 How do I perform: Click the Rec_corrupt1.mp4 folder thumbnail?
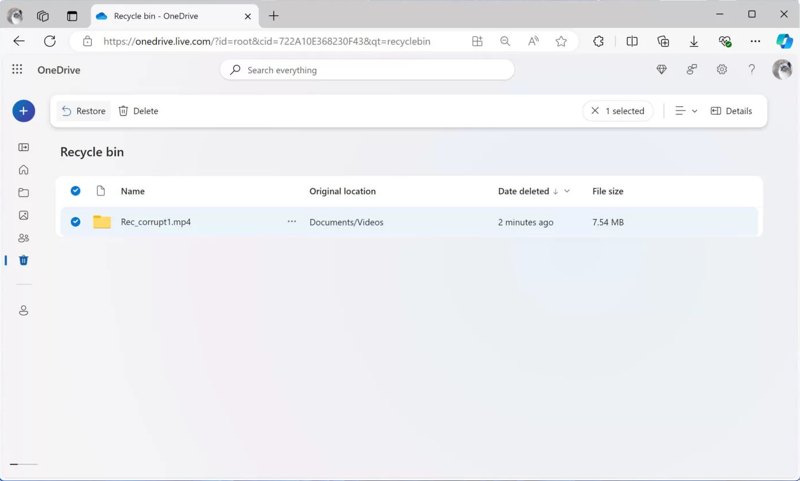pos(102,222)
